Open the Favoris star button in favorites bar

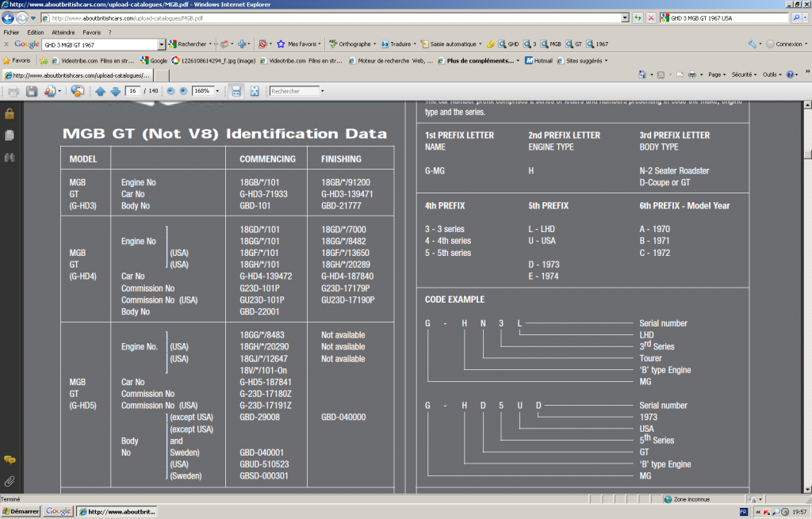(17, 60)
